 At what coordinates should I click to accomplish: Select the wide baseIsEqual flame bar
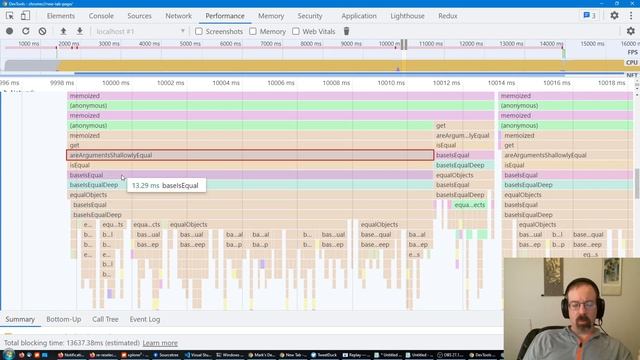[x=250, y=175]
